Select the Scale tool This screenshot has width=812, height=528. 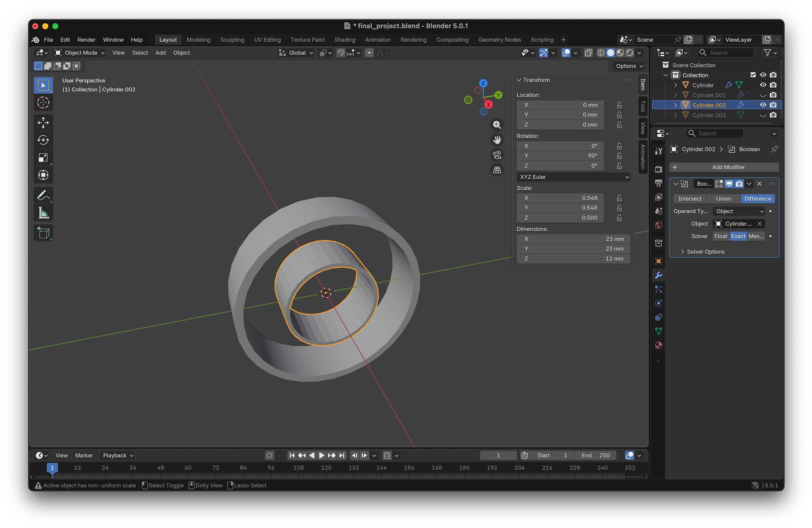point(43,158)
